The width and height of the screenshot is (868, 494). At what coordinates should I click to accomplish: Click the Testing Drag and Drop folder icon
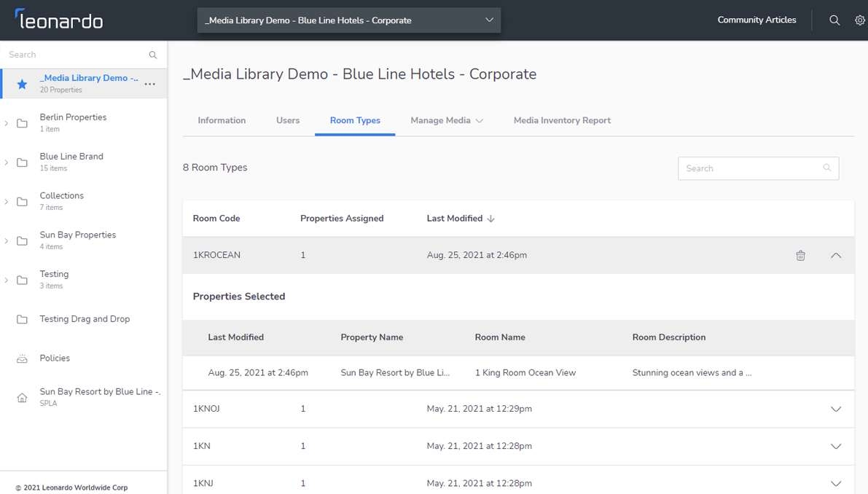pos(22,319)
